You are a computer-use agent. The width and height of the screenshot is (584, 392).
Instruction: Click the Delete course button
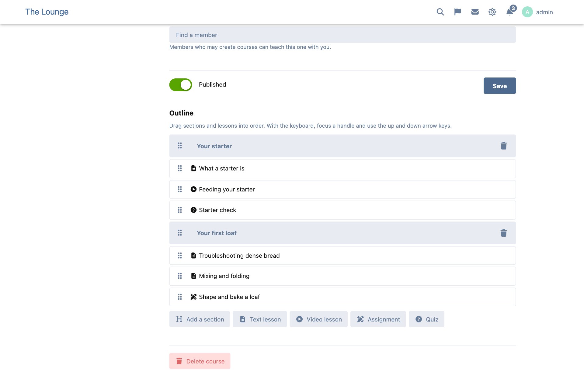[x=200, y=361]
